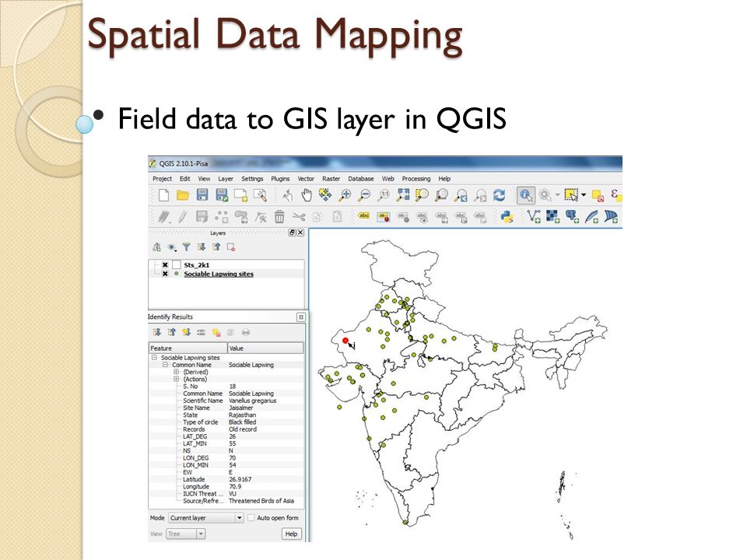
Task: Open the Python Console icon
Action: pos(507,217)
